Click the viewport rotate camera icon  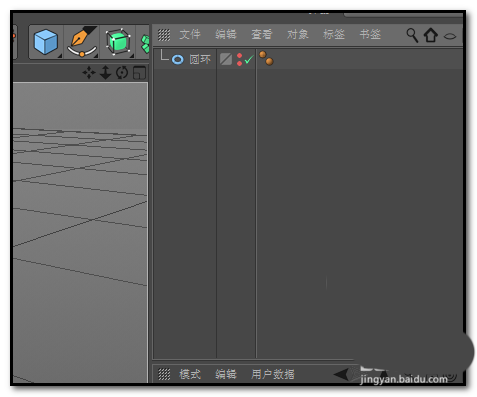(x=122, y=73)
